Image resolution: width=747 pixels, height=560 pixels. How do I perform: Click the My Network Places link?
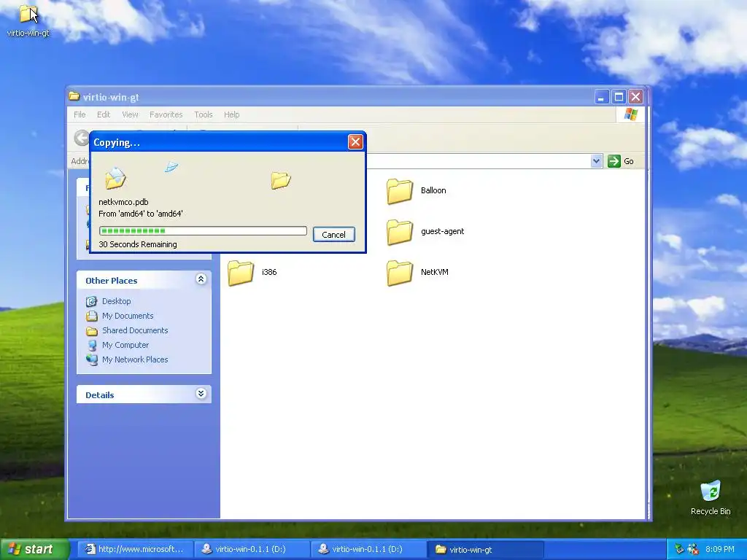[135, 360]
